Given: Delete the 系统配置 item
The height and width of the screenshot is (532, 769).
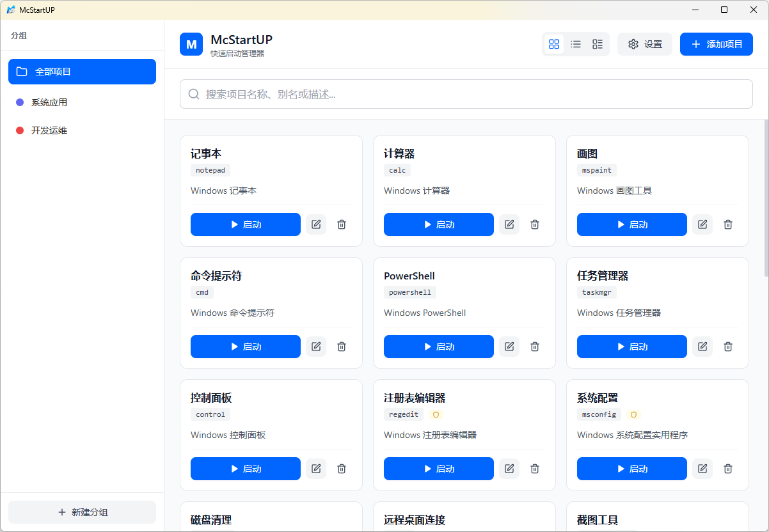Looking at the screenshot, I should point(728,469).
